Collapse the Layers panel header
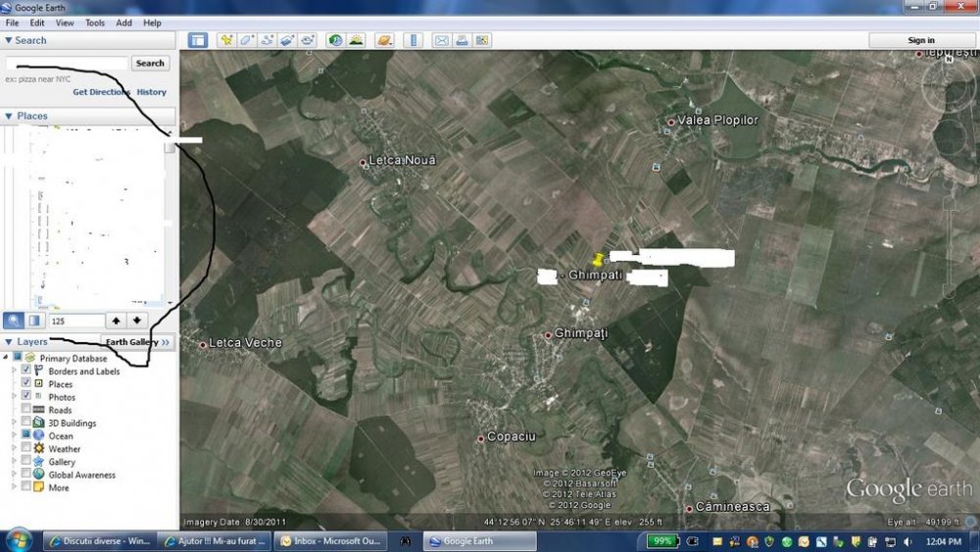980x552 pixels. pos(10,342)
